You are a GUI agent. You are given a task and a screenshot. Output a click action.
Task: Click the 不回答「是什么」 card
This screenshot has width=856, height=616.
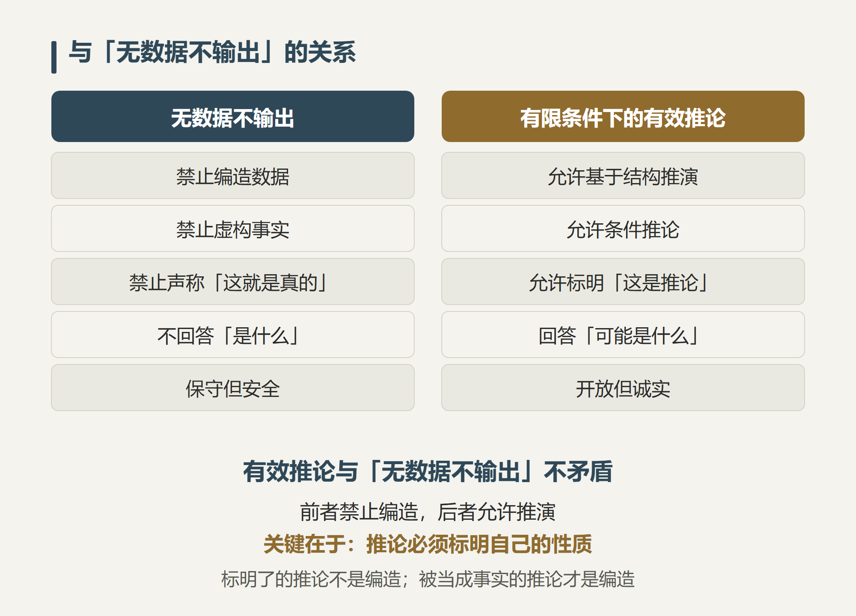point(233,335)
